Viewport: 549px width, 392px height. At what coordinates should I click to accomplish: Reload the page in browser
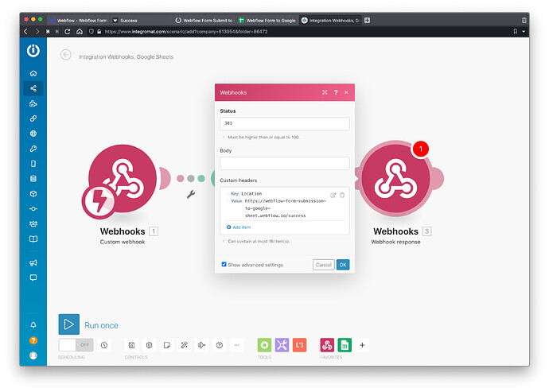[x=68, y=32]
